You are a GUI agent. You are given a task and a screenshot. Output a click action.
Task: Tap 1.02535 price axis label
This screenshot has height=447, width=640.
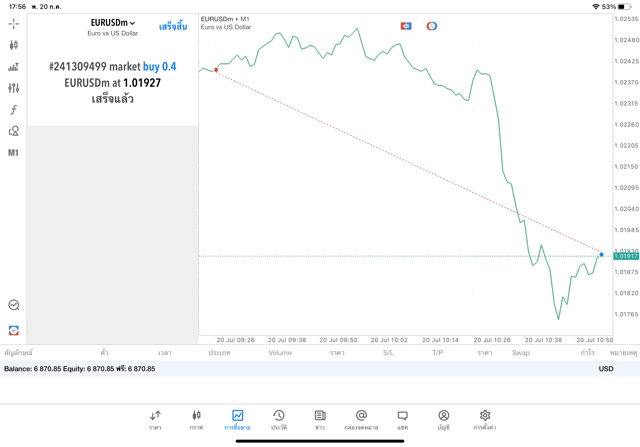pyautogui.click(x=626, y=19)
